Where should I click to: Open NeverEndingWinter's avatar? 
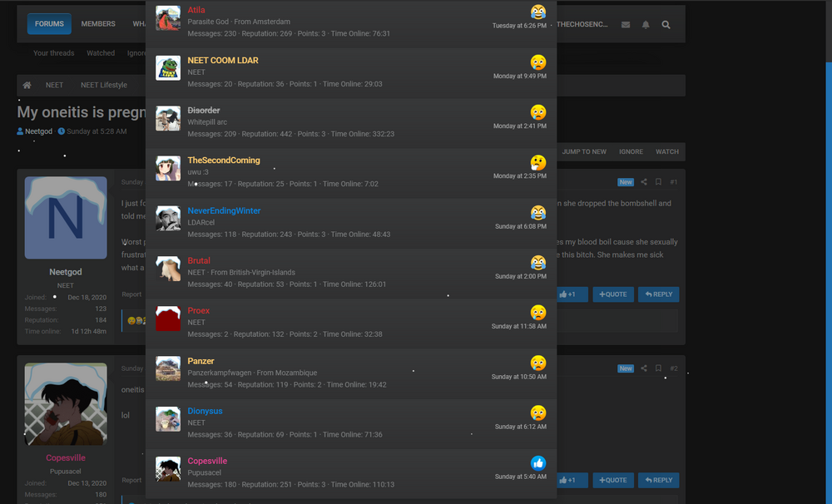click(x=168, y=218)
